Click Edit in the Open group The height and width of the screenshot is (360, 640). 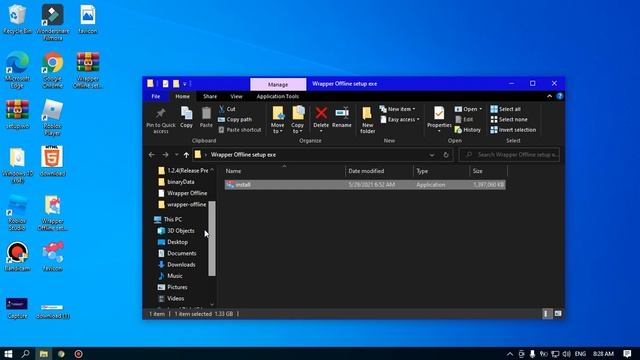coord(464,120)
